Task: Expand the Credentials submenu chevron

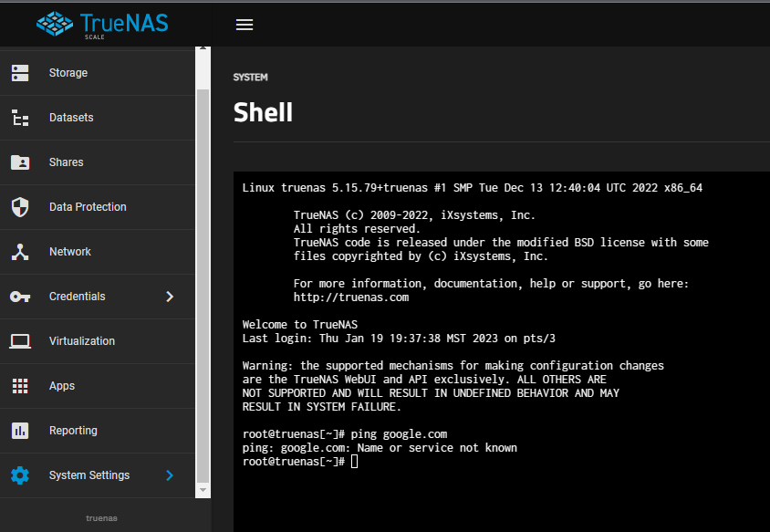Action: [170, 297]
